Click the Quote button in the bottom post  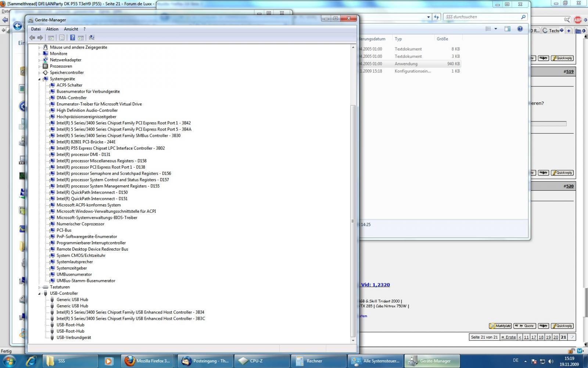click(x=524, y=326)
